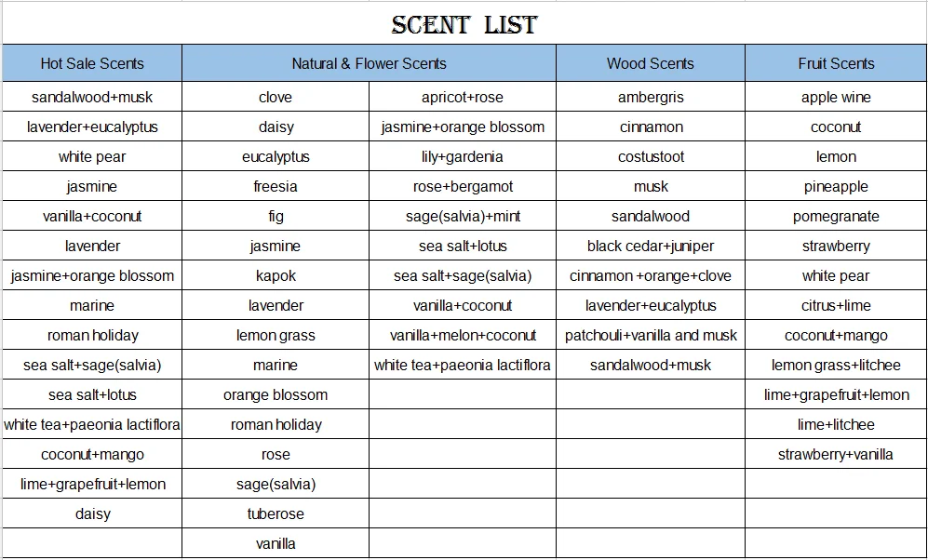The image size is (928, 560).
Task: Click the kapok cell
Action: coord(276,275)
